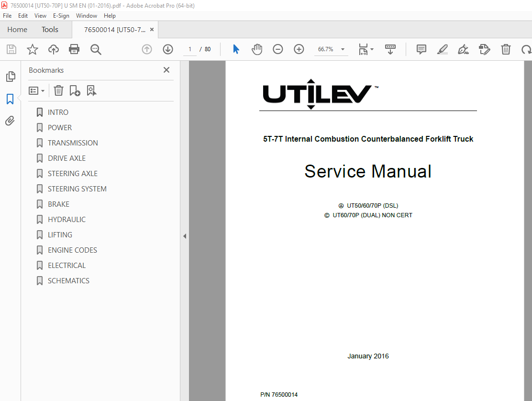The height and width of the screenshot is (401, 532).
Task: Go to next page arrow
Action: 167,50
